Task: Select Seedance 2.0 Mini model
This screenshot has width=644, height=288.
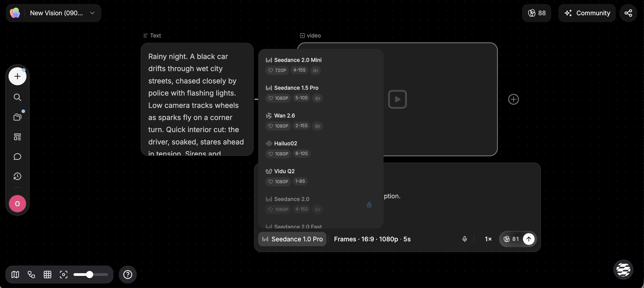Action: pos(320,65)
